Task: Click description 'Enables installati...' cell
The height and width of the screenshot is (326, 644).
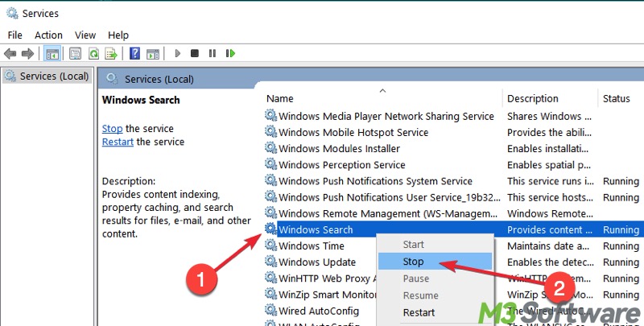Action: point(548,149)
